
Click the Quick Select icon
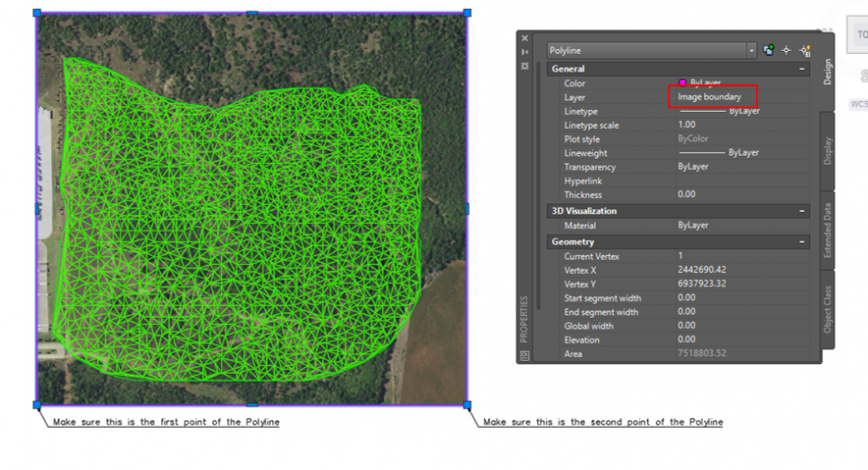805,51
